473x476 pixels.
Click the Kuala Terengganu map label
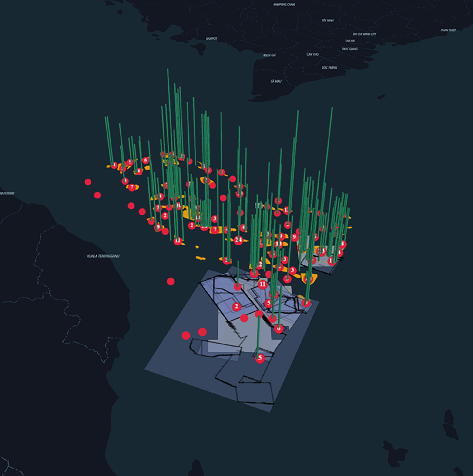click(103, 256)
